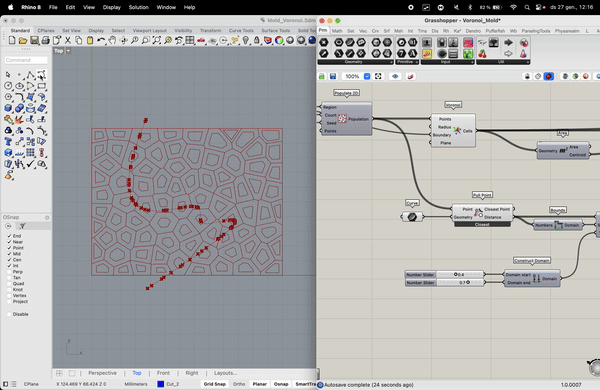Click the Paste clipboard icon in Rhino toolbar
This screenshot has width=600, height=390.
click(x=90, y=40)
